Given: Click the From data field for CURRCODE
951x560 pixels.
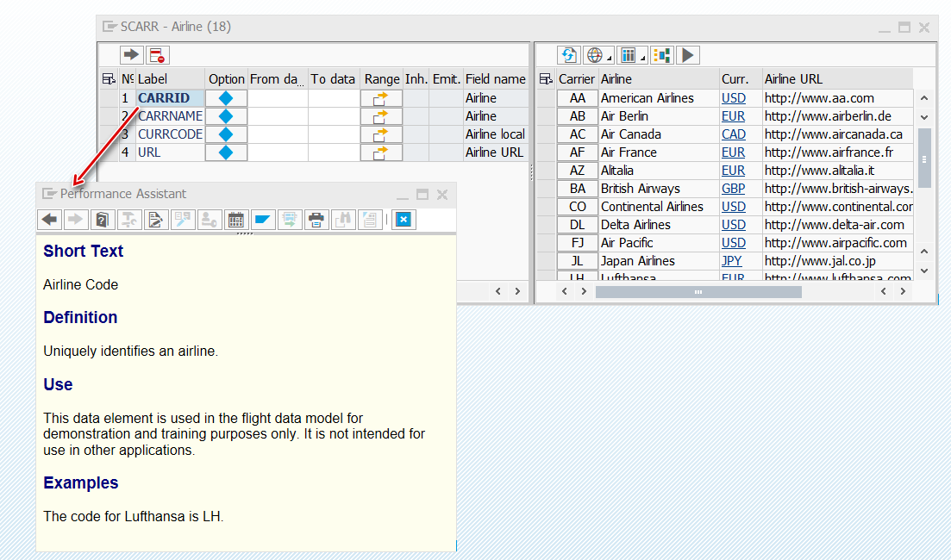Looking at the screenshot, I should click(278, 134).
